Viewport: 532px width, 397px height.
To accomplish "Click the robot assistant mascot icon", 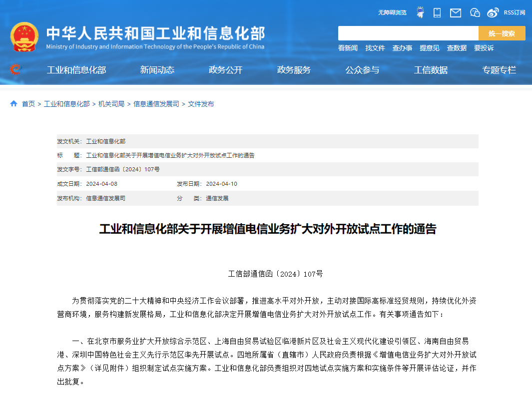I will point(421,12).
